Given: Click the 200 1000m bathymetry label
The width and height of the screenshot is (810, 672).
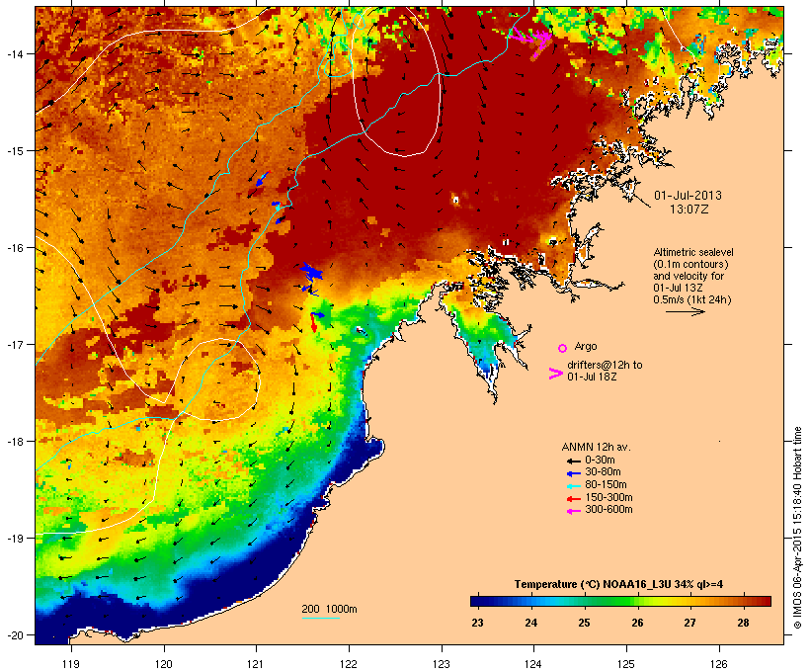Looking at the screenshot, I should 329,609.
